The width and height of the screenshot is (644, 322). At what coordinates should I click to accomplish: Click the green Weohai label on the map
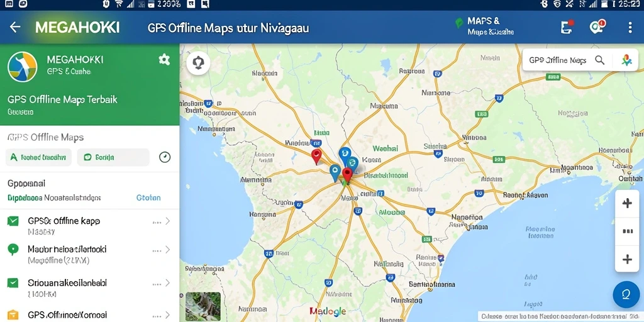386,148
